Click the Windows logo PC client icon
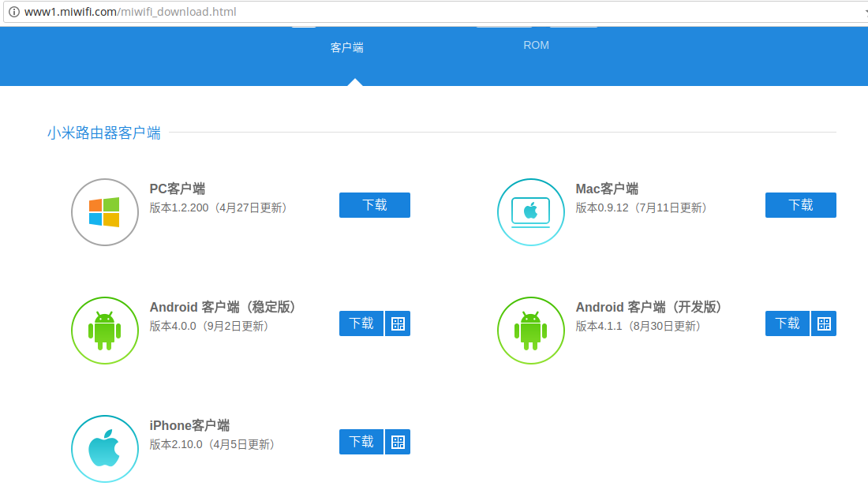 click(105, 212)
